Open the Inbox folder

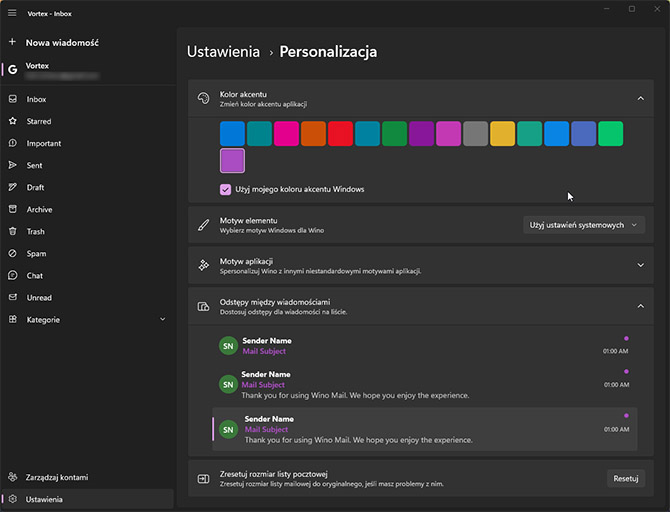37,99
